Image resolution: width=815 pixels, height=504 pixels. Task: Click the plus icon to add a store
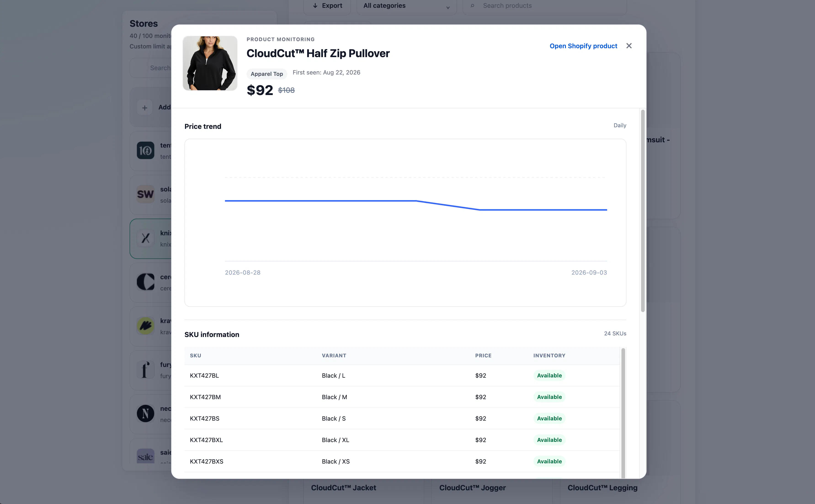tap(145, 107)
